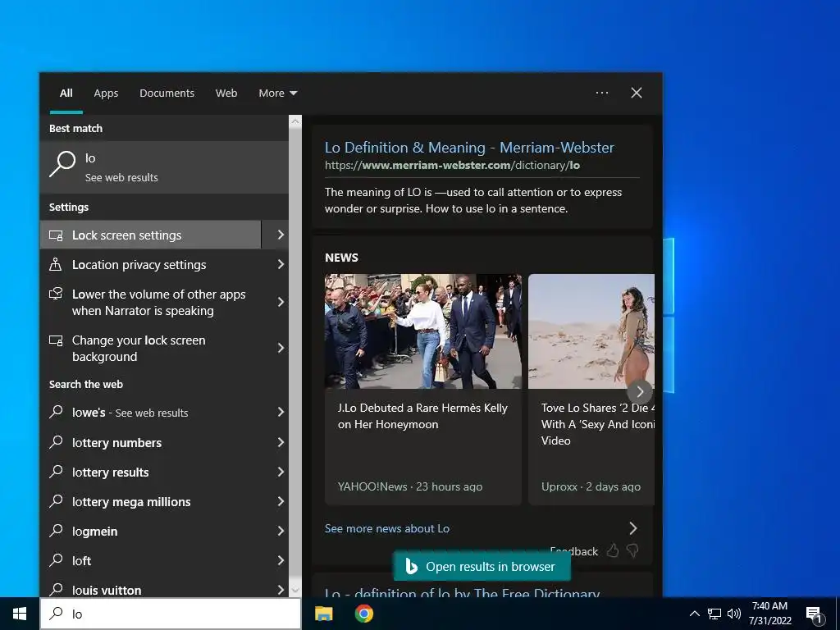Select the lowe's web suggestion
Image resolution: width=840 pixels, height=630 pixels.
click(x=151, y=413)
